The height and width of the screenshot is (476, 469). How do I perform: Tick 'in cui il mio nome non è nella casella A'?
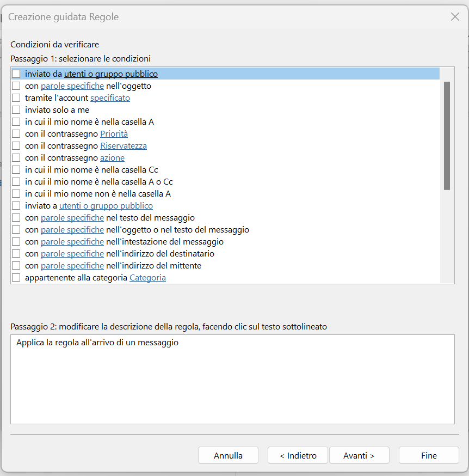(16, 194)
